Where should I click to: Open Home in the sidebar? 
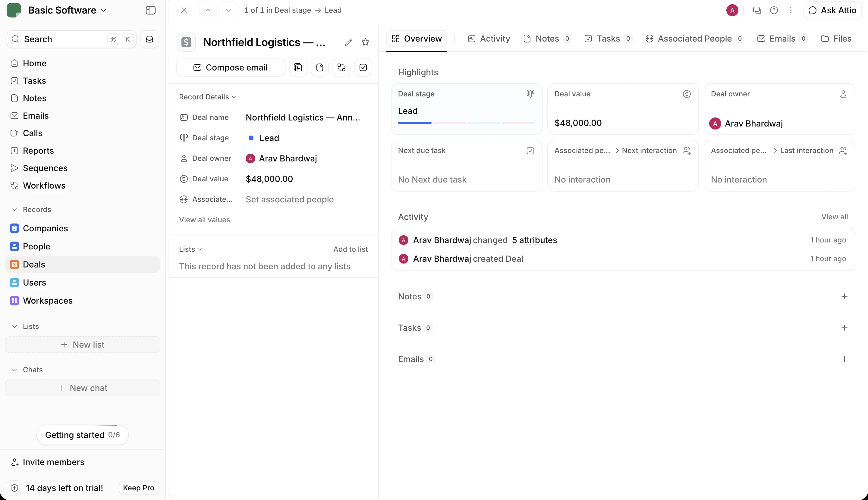(83, 63)
